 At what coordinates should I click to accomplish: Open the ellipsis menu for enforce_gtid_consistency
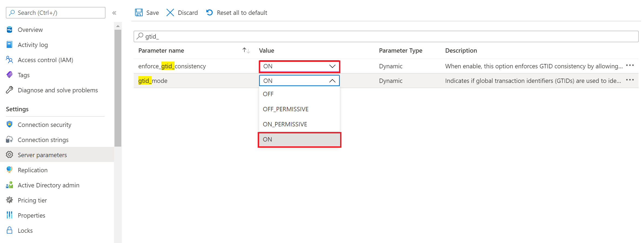[630, 65]
